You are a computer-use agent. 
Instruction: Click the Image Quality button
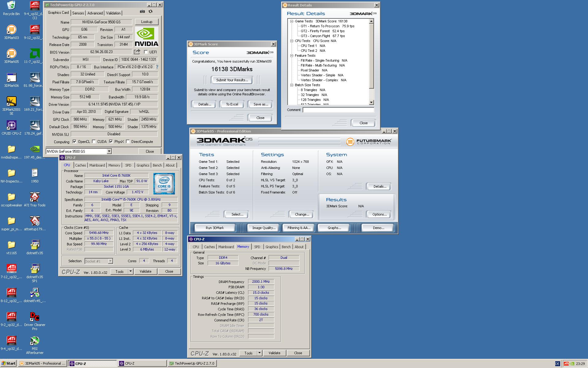(264, 228)
